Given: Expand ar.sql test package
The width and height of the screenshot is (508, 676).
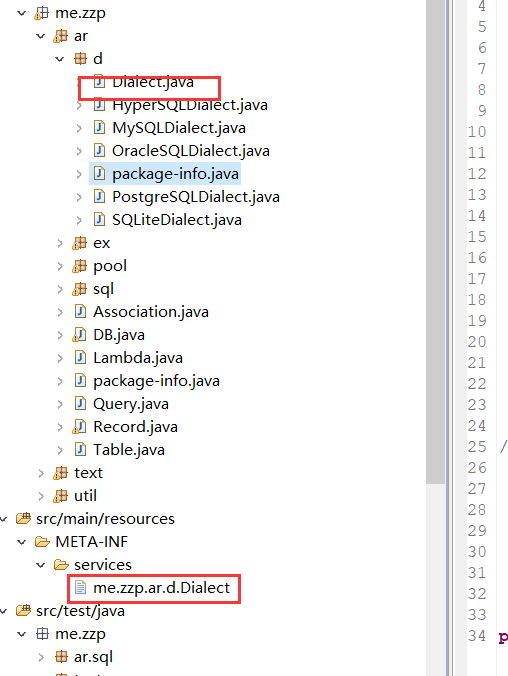Looking at the screenshot, I should coord(41,657).
